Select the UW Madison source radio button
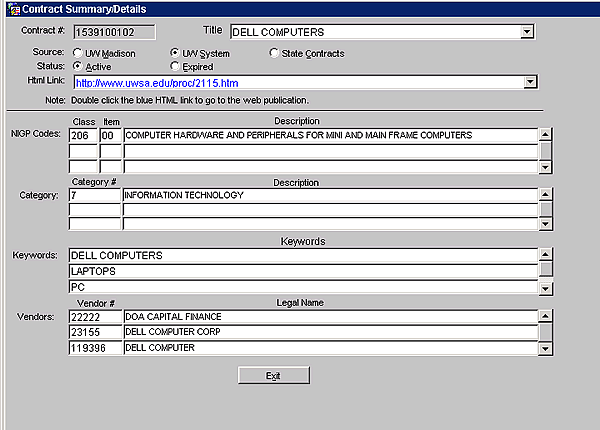This screenshot has width=600, height=430. (77, 52)
